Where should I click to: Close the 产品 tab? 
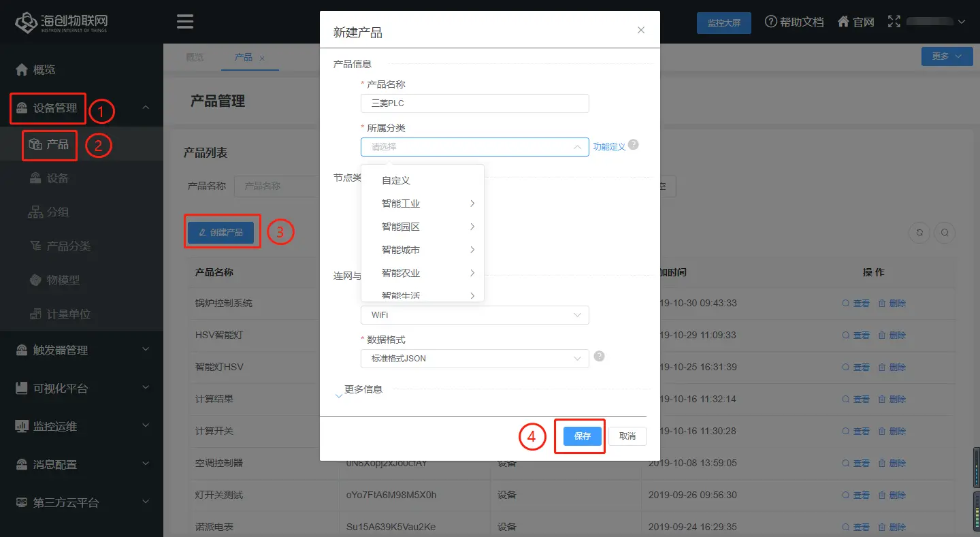pyautogui.click(x=263, y=58)
